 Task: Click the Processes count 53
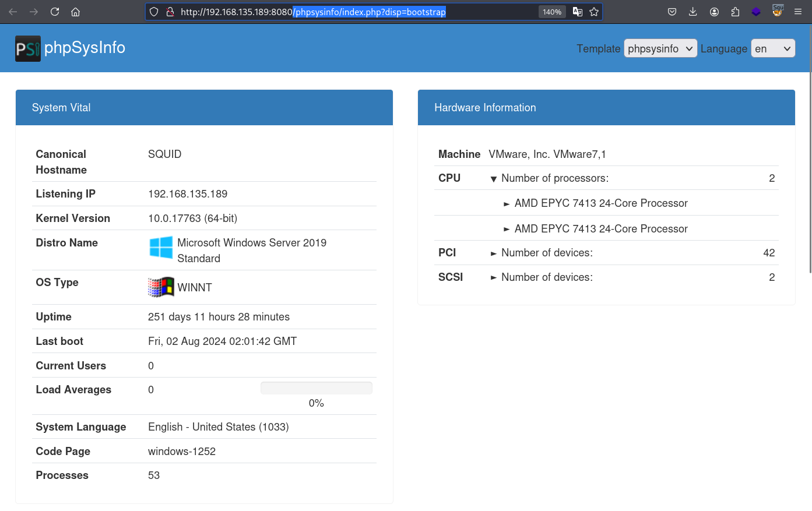154,475
